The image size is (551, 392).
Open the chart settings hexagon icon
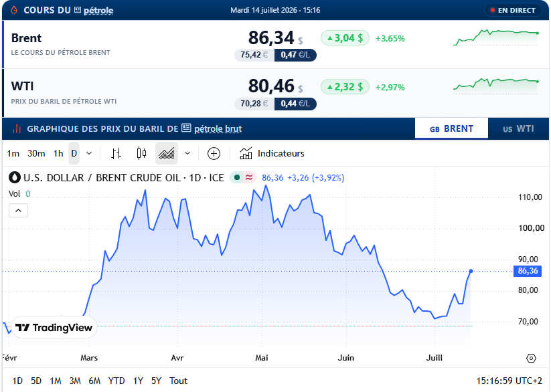point(531,358)
